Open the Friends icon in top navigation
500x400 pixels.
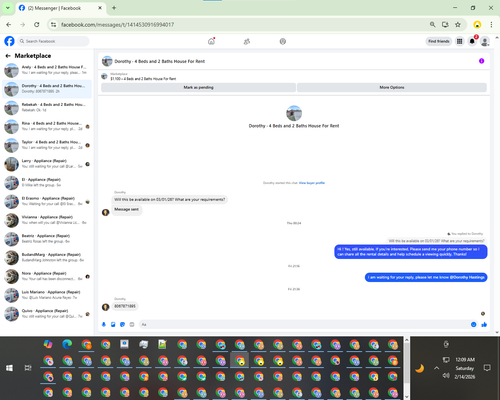(x=247, y=41)
